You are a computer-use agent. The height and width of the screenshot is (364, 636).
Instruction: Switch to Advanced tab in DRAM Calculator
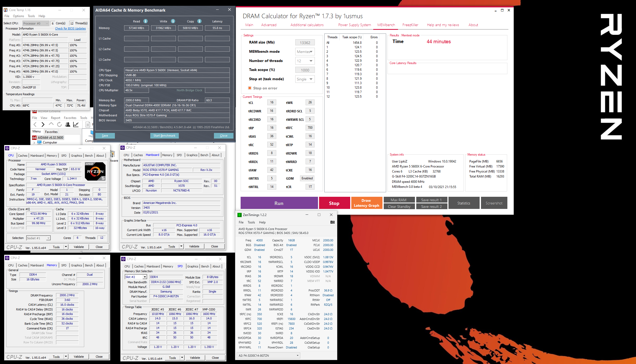point(269,25)
